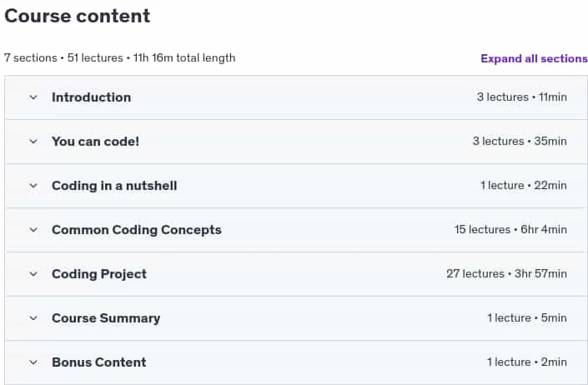
Task: Expand the Coding Project section title
Action: click(99, 274)
